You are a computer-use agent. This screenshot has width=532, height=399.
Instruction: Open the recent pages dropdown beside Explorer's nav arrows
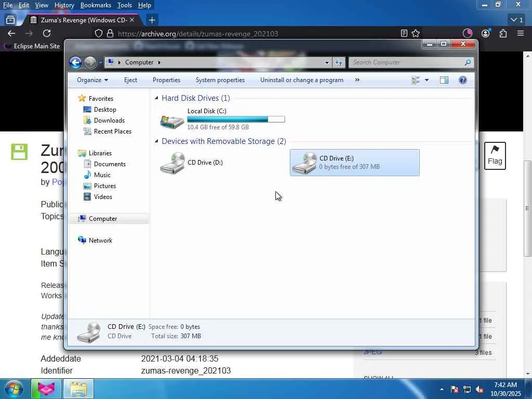click(x=100, y=62)
